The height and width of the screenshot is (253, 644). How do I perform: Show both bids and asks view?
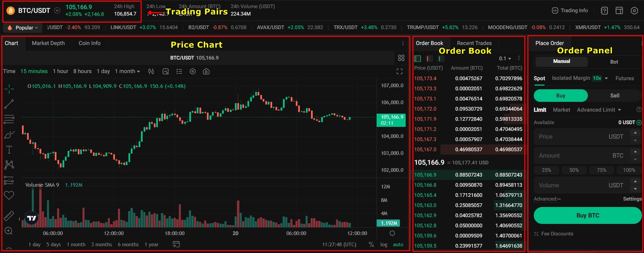[418, 59]
